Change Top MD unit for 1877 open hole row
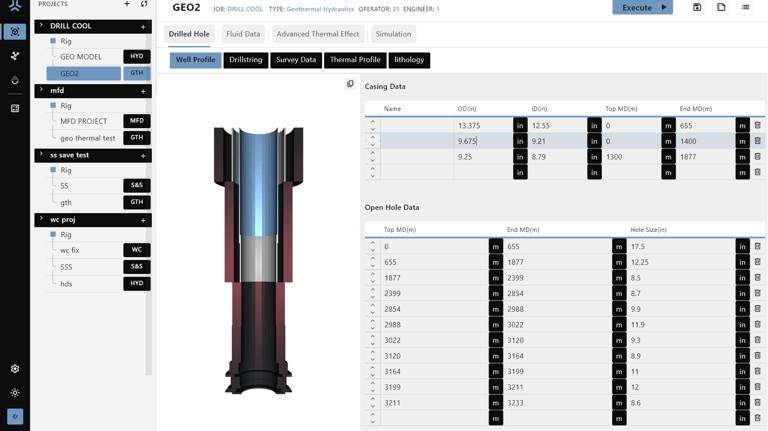The height and width of the screenshot is (431, 768). (496, 278)
